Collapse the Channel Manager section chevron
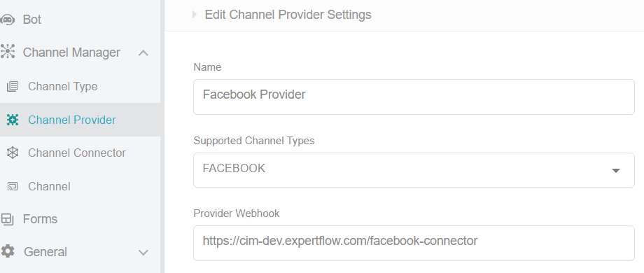Viewport: 644px width, 273px height. pos(143,52)
